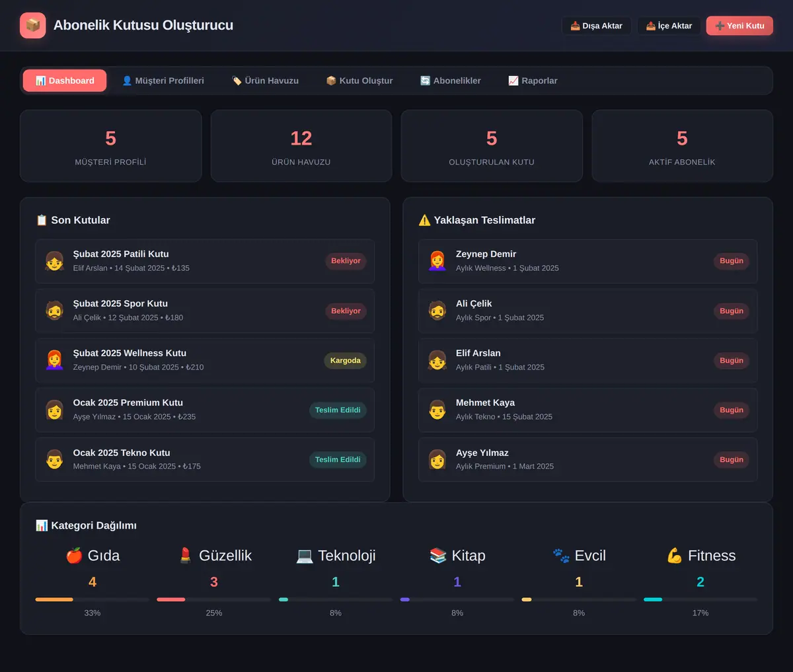Click Ayşe Yılmaz's avatar in Yaklaşan Teslimatlar

point(437,459)
